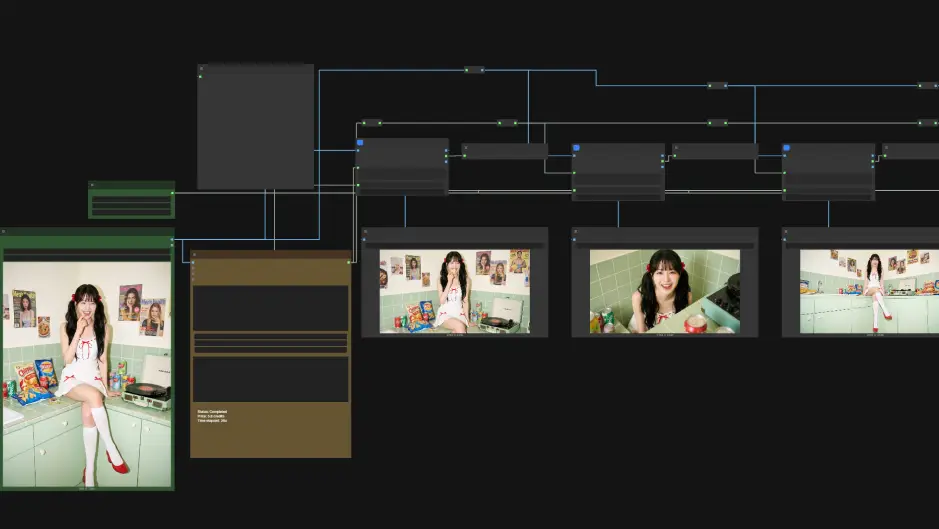Select the topmost reroute node above the first sampler
This screenshot has width=939, height=529.
[x=474, y=70]
